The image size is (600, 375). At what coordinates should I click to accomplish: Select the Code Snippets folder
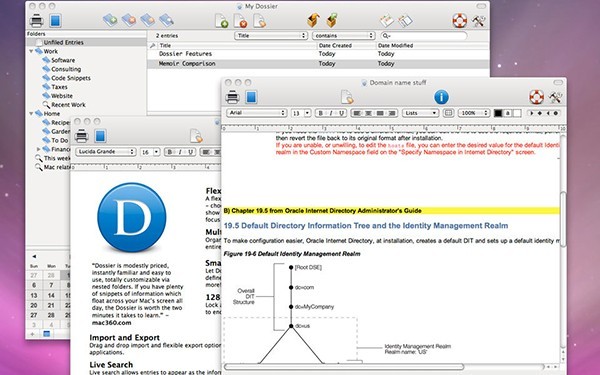[x=71, y=78]
